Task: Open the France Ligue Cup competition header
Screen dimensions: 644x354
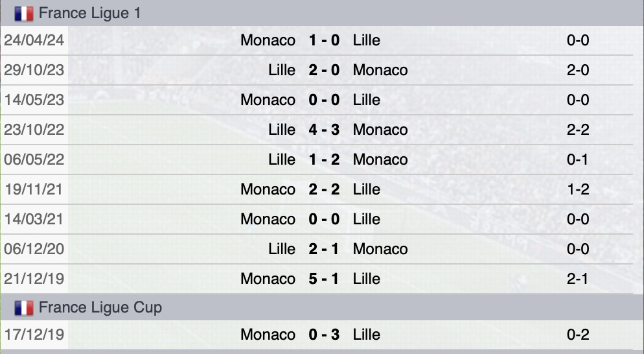Action: click(x=100, y=307)
